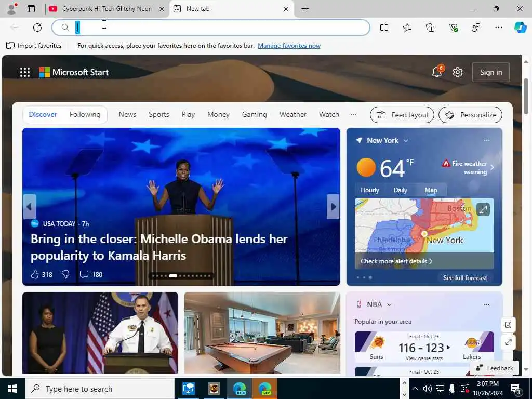
Task: Open the Microsoft Start apps grid
Action: pos(25,72)
